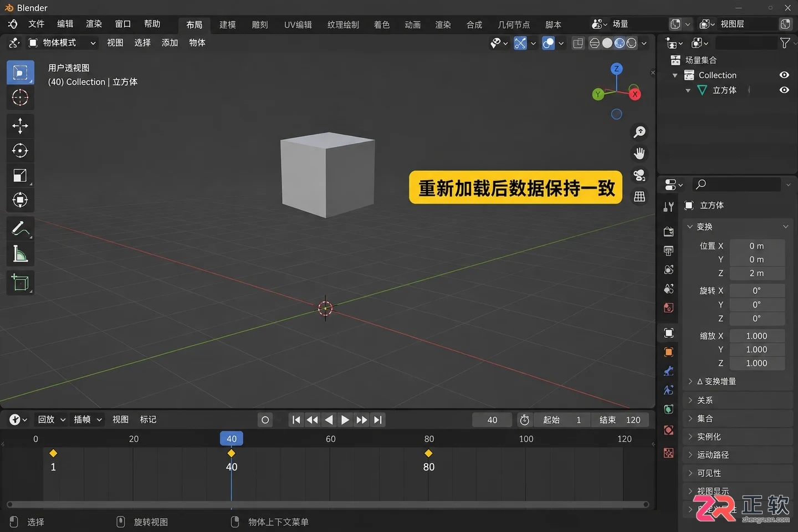Click the outliner filter funnel icon
798x532 pixels.
point(785,43)
